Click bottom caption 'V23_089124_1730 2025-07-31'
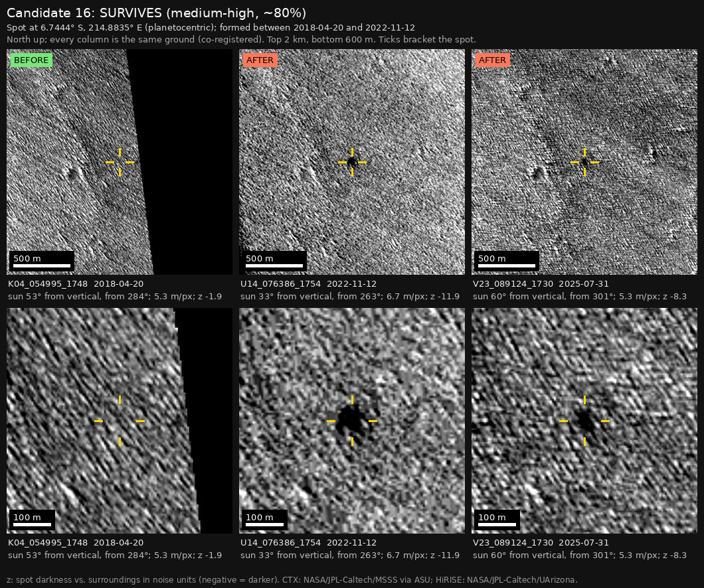The image size is (704, 588). tap(541, 543)
